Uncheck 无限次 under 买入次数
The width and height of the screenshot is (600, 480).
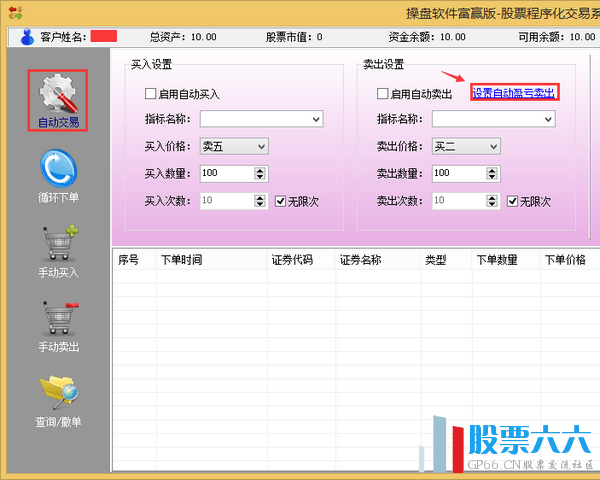281,201
